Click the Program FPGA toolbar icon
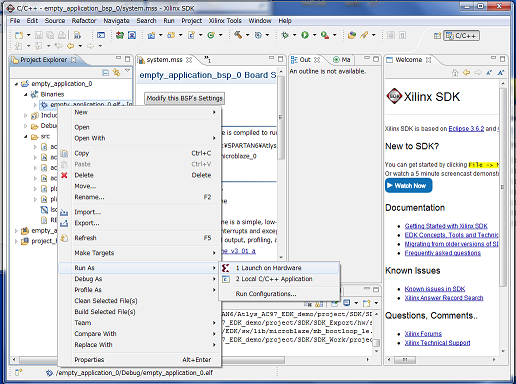Screen dimensions: 516x384 tap(120, 35)
